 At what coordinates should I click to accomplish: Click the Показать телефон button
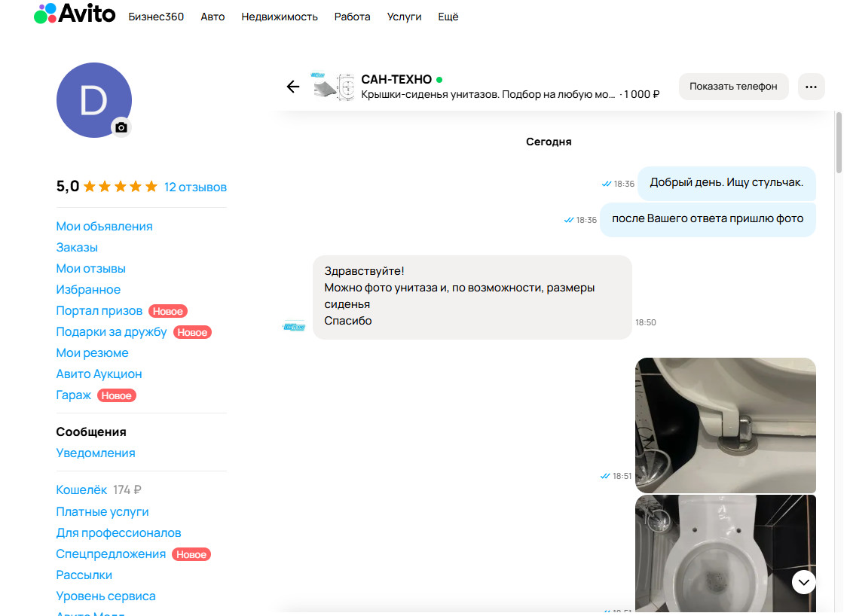coord(733,87)
